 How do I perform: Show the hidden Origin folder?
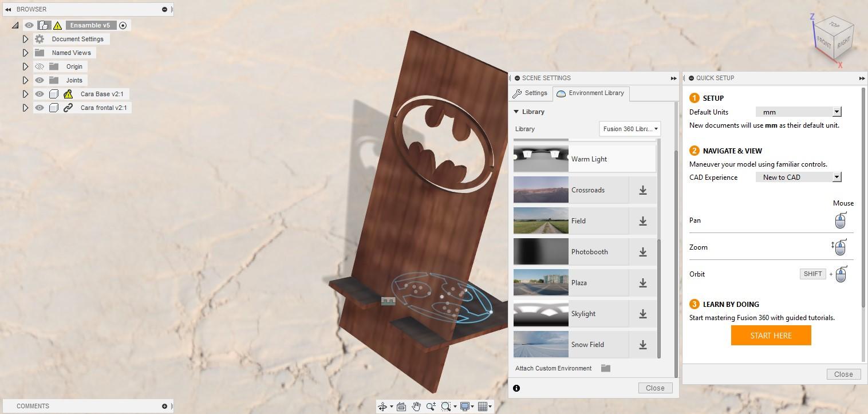pos(40,66)
